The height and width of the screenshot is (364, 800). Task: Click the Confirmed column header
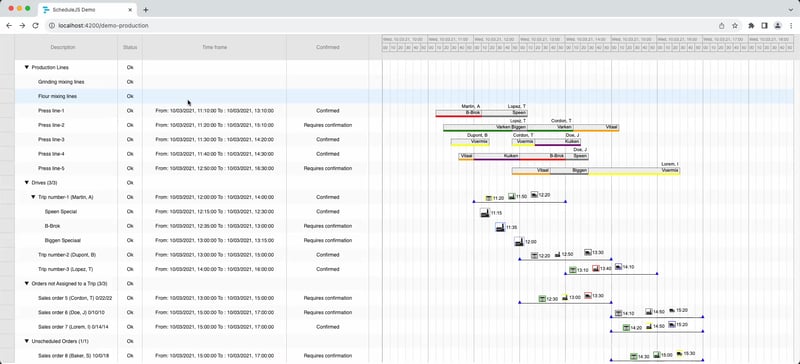point(328,47)
